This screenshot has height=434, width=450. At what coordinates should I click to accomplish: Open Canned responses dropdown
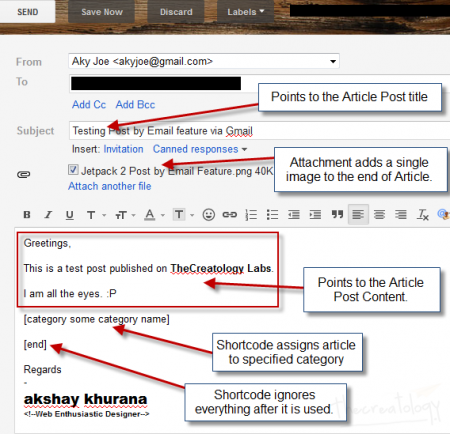pyautogui.click(x=200, y=149)
